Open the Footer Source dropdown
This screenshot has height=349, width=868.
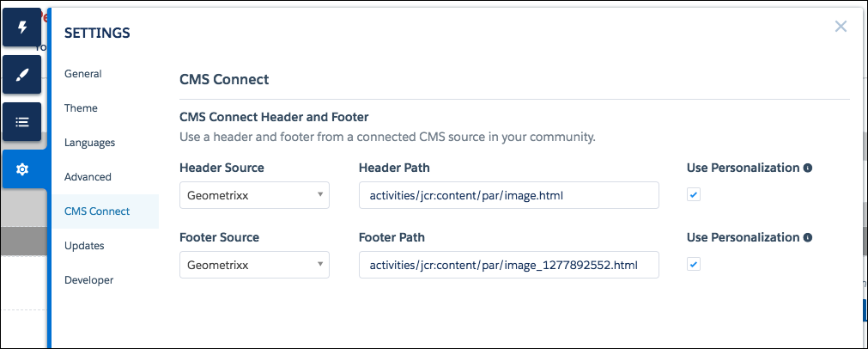255,265
